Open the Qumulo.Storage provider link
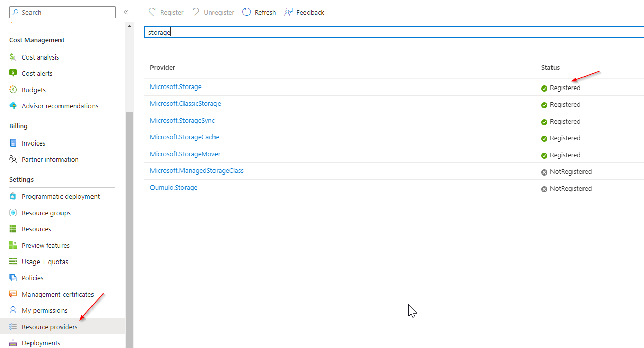 [173, 188]
